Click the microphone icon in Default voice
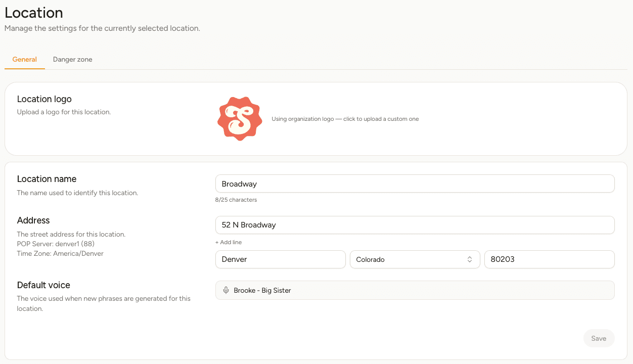633x364 pixels. [226, 290]
